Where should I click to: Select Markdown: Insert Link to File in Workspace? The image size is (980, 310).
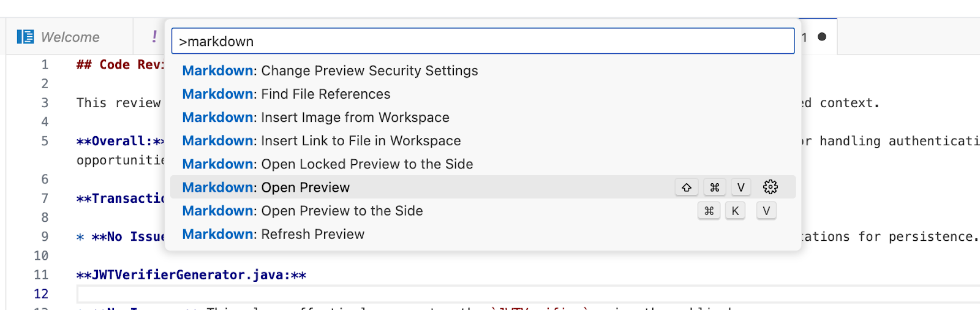(x=321, y=141)
